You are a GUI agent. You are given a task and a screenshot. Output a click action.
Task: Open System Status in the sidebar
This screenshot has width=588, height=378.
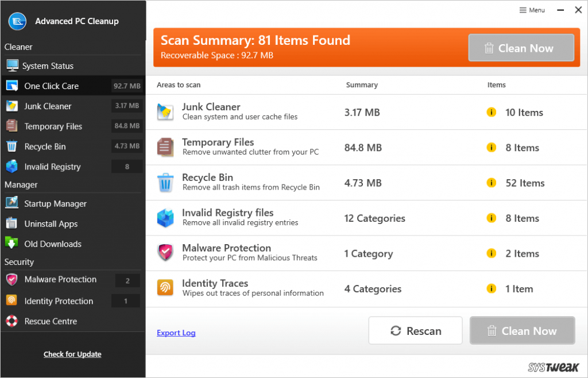[73, 65]
